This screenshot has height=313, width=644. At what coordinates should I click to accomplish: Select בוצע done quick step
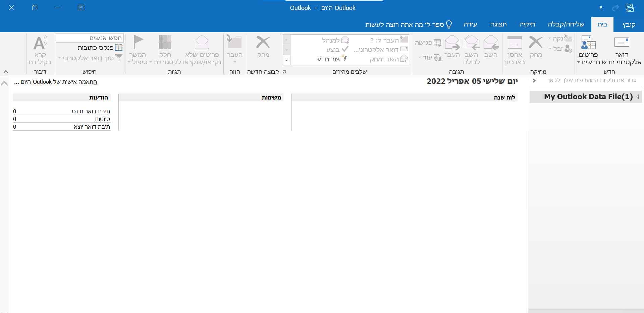tap(337, 50)
